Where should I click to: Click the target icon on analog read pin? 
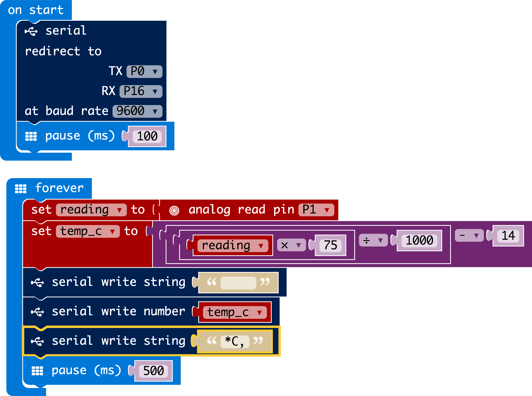pos(174,211)
